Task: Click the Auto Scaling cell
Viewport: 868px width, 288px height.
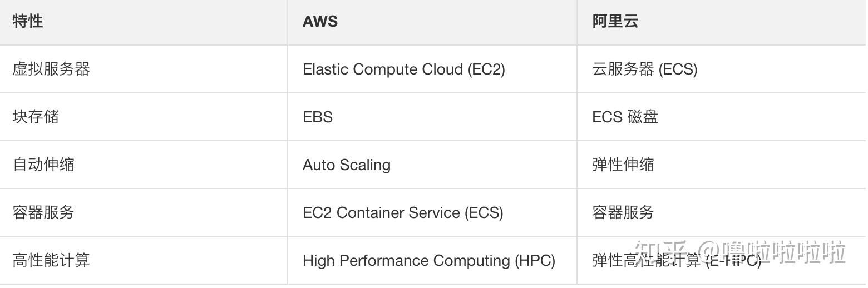Action: tap(347, 165)
